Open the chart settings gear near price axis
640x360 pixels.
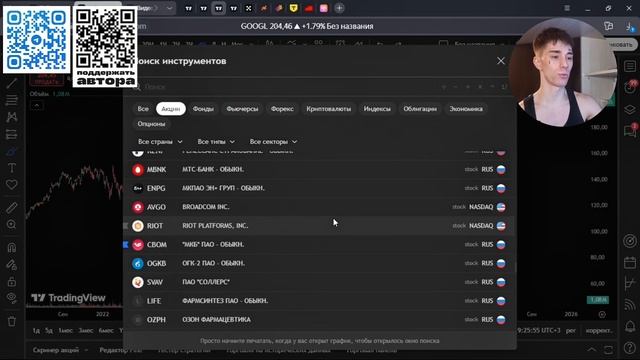602,314
